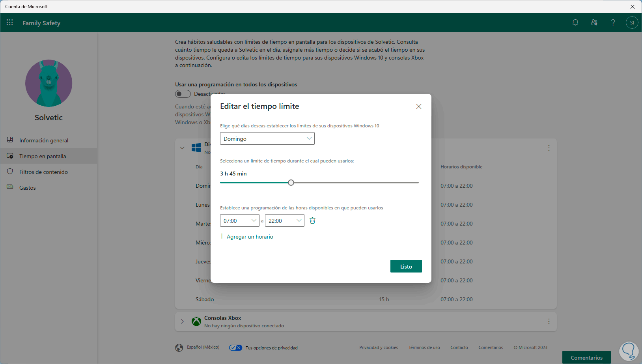The height and width of the screenshot is (364, 642).
Task: Close the Editar el tiempo límite dialog
Action: [419, 106]
